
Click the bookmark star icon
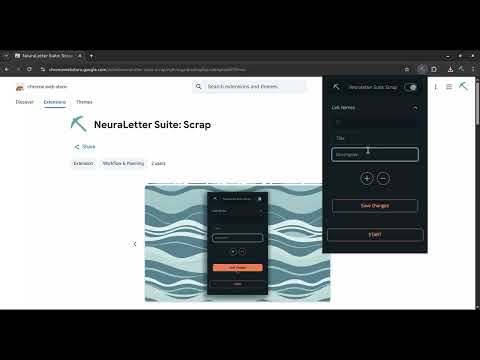(x=407, y=69)
